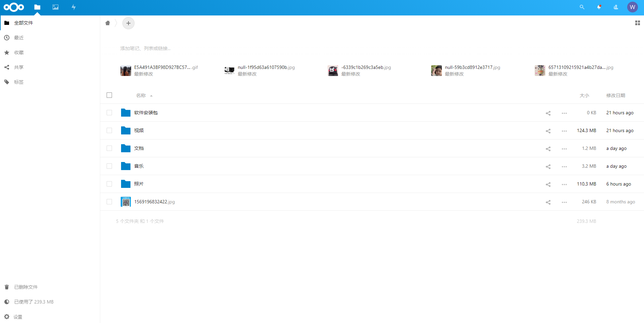This screenshot has height=323, width=644.
Task: Open actions menu for 照片 folder
Action: pyautogui.click(x=564, y=184)
